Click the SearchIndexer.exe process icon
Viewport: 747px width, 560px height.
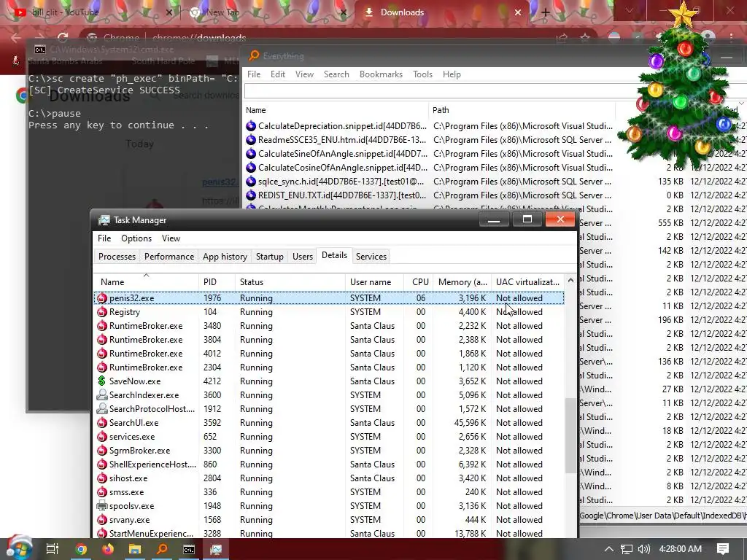coord(102,394)
